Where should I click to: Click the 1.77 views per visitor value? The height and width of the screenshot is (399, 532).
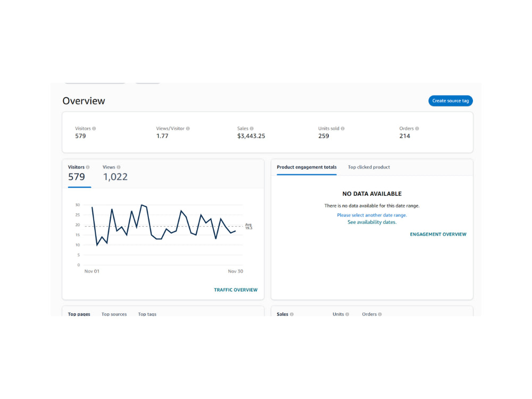(162, 136)
